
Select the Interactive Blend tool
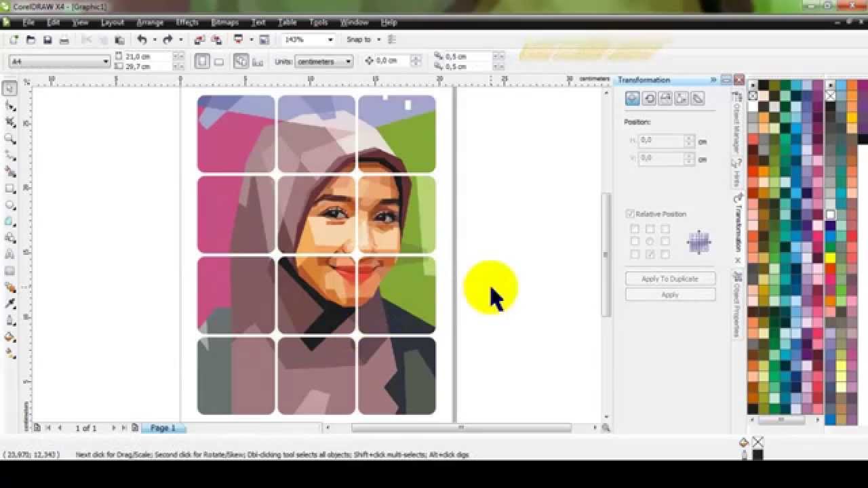click(x=10, y=287)
